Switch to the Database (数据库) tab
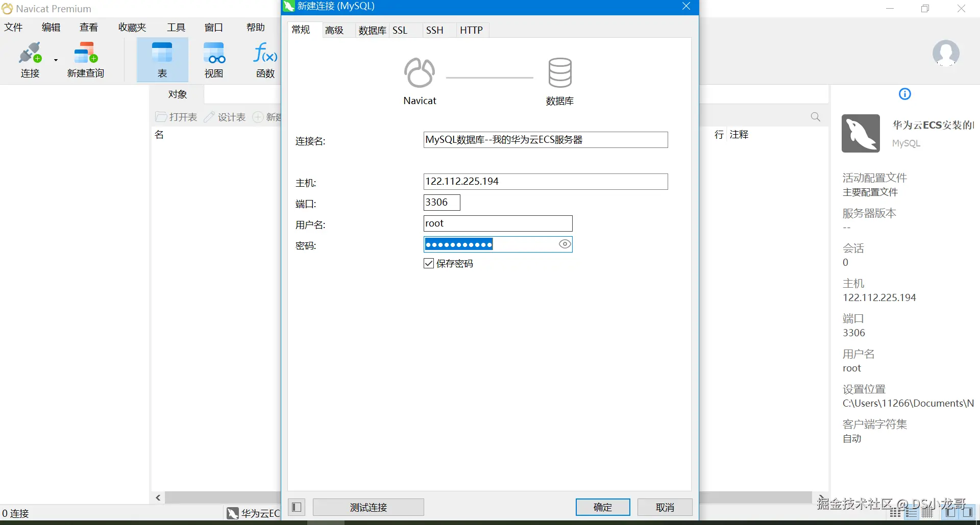The height and width of the screenshot is (525, 980). click(372, 31)
